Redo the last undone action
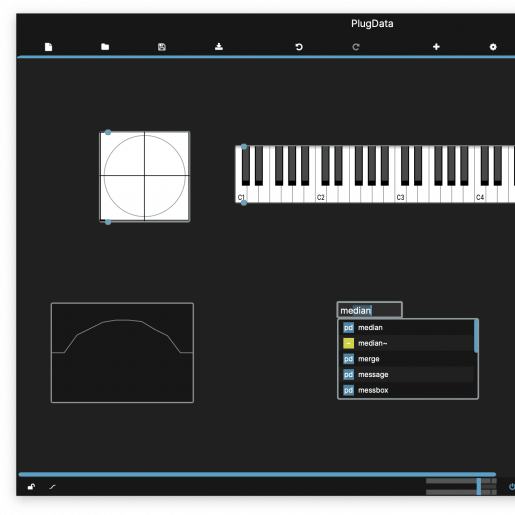This screenshot has width=515, height=515. click(356, 47)
